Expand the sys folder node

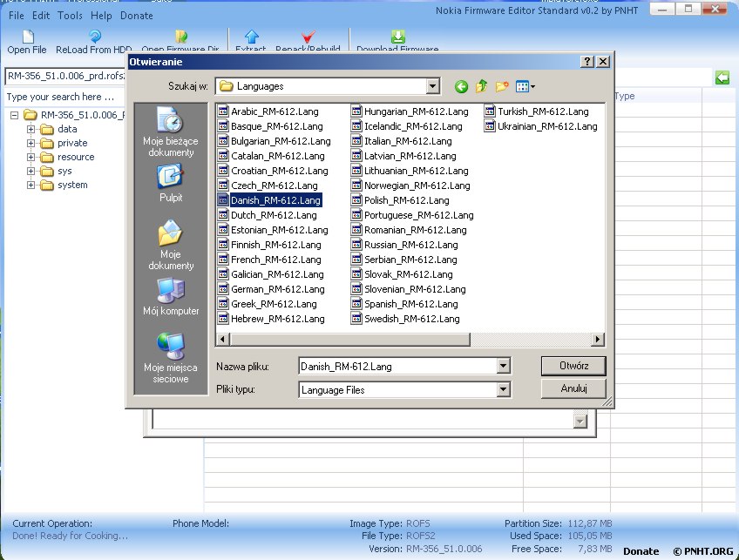(x=31, y=171)
